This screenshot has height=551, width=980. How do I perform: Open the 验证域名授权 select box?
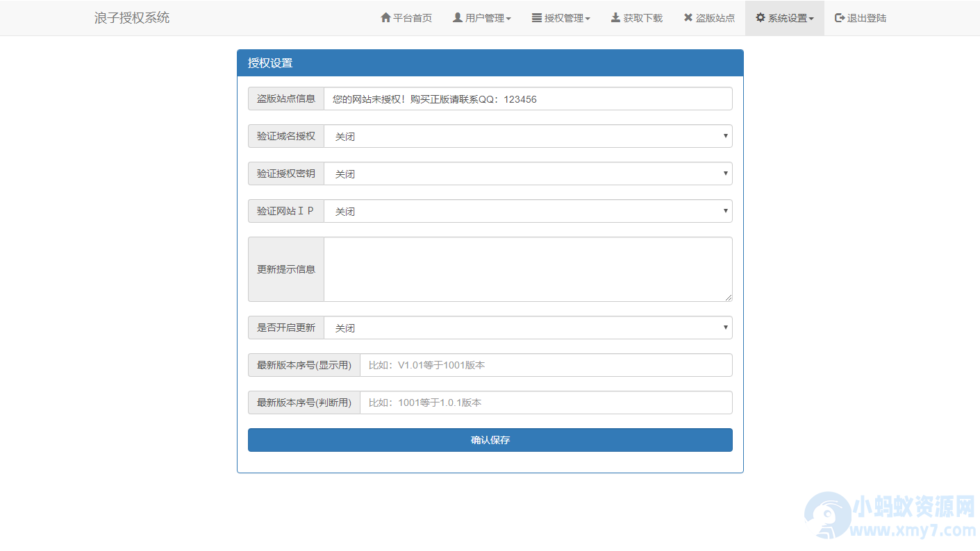pos(528,136)
